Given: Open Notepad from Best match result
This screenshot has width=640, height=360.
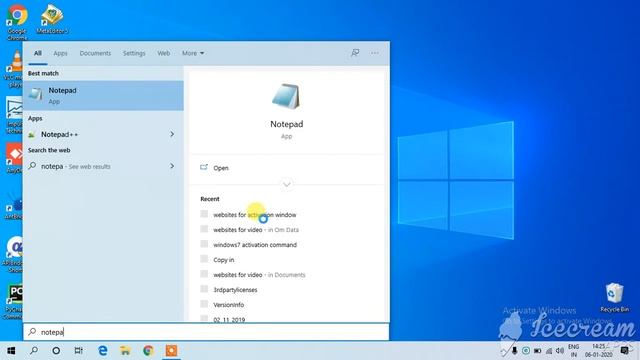Looking at the screenshot, I should 103,96.
